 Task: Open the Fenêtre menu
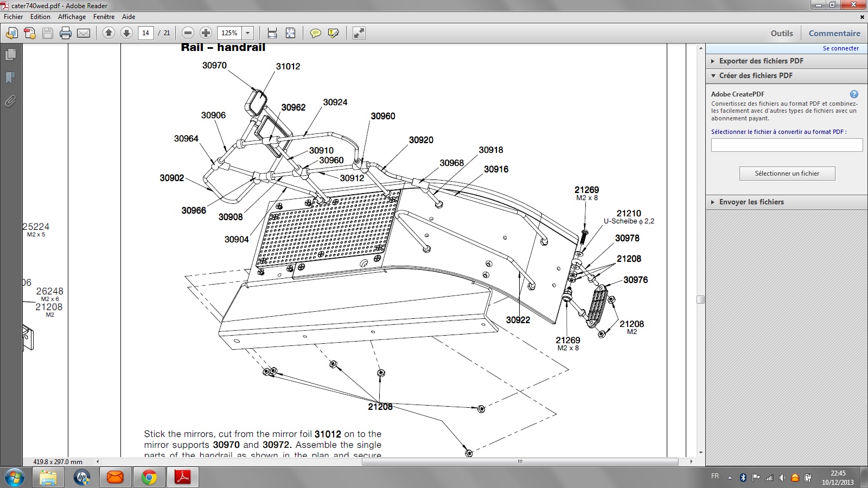(104, 17)
